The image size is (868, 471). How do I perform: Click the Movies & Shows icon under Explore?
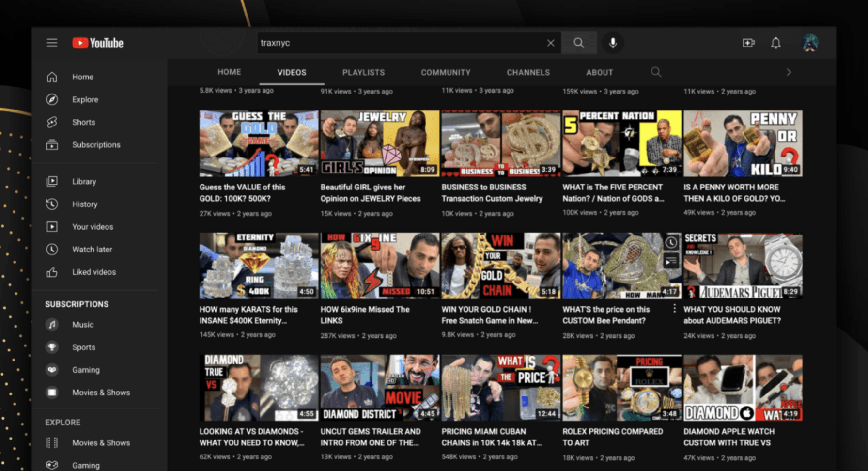[52, 443]
